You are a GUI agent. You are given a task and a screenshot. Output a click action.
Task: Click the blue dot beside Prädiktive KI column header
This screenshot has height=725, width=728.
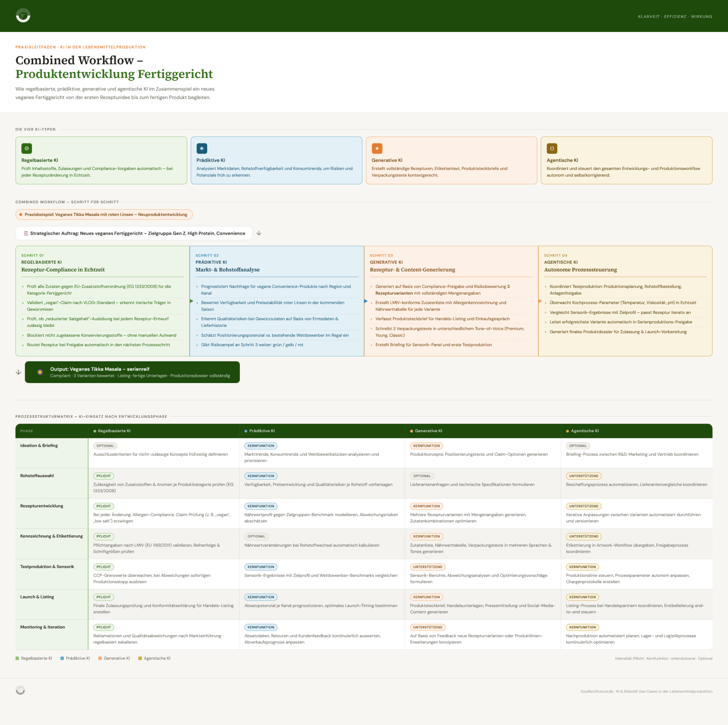coord(246,431)
